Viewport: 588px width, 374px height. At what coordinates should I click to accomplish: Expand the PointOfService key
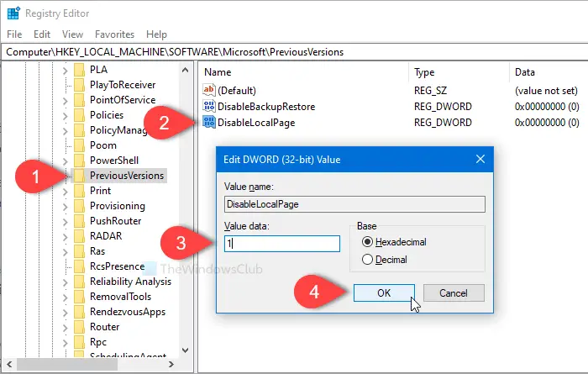point(66,101)
